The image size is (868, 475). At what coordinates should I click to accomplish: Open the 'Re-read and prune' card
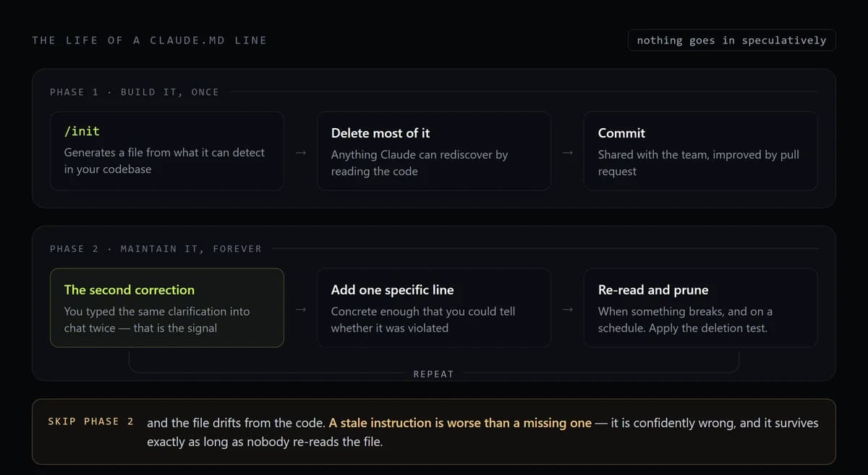tap(701, 308)
